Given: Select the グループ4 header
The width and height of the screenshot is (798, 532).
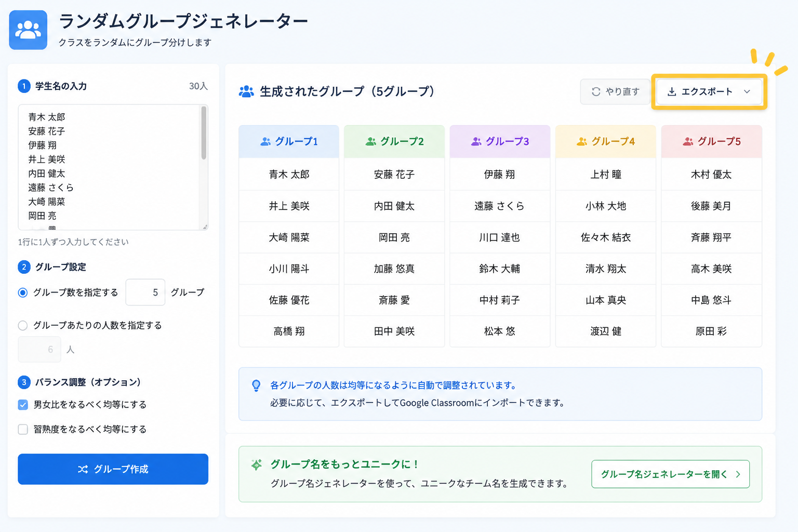Looking at the screenshot, I should 606,141.
